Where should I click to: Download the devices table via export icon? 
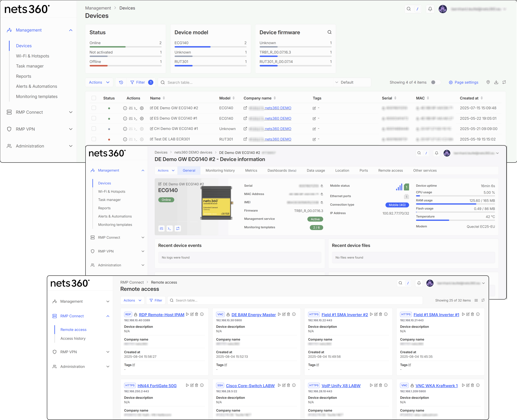[496, 82]
